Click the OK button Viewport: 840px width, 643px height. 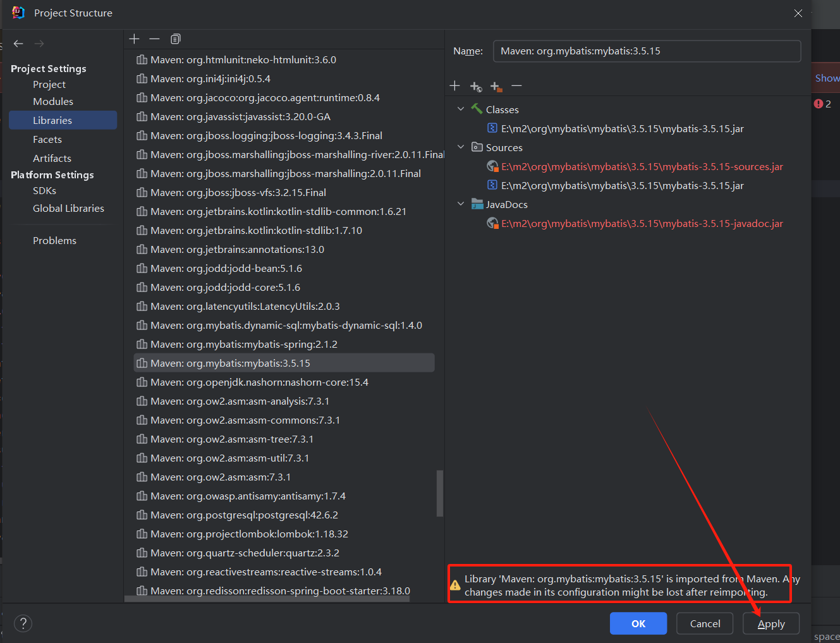point(638,623)
